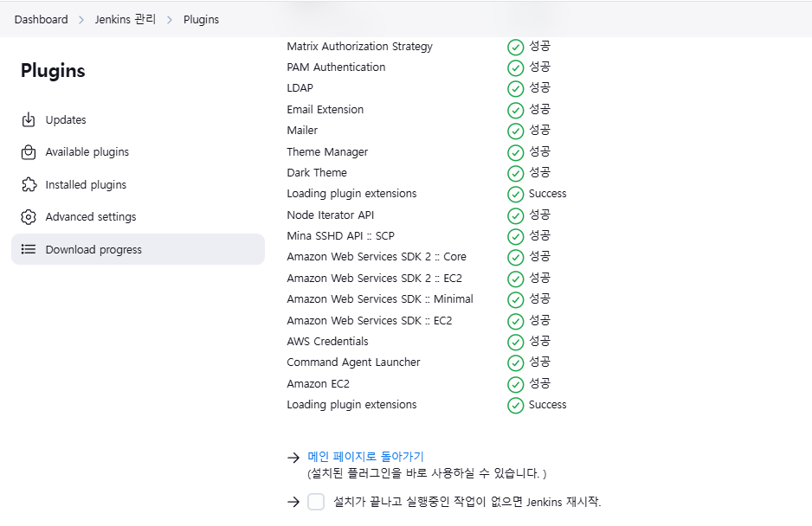Click arrow icon beside the Jenkins restart checkbox
Viewport: 812px width, 526px height.
pyautogui.click(x=293, y=502)
